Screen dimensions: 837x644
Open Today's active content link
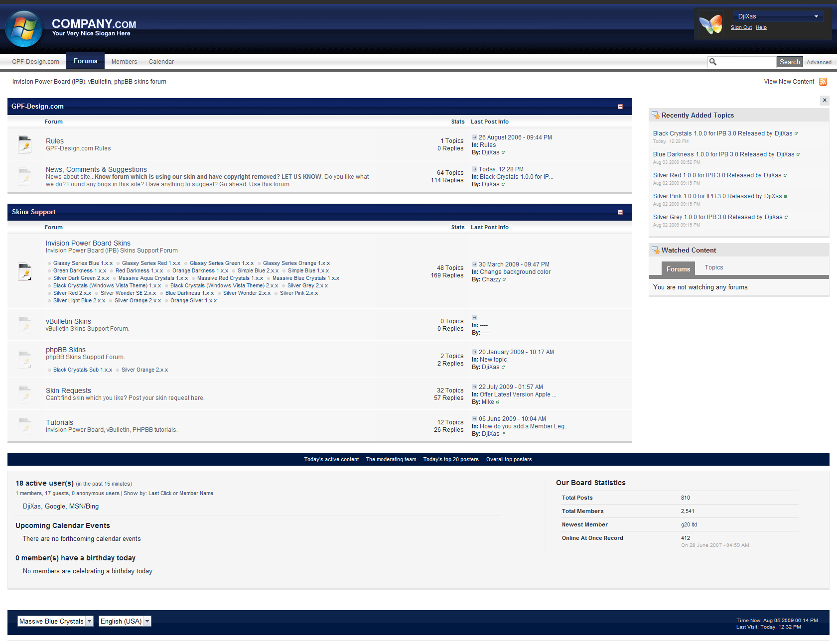(331, 459)
